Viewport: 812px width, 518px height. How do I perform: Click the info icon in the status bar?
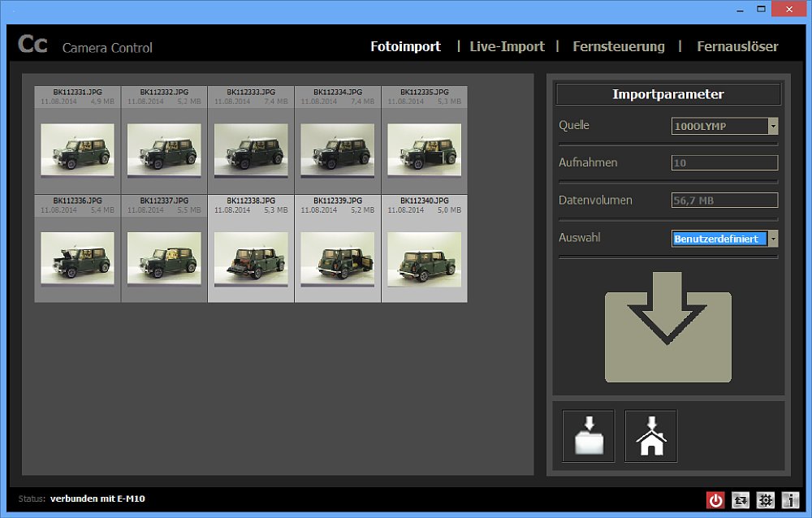coord(789,501)
